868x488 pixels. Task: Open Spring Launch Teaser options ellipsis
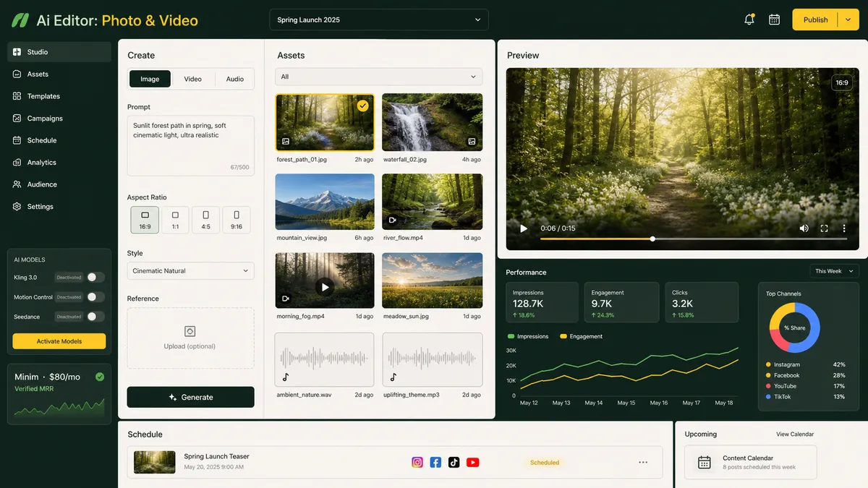click(x=643, y=463)
